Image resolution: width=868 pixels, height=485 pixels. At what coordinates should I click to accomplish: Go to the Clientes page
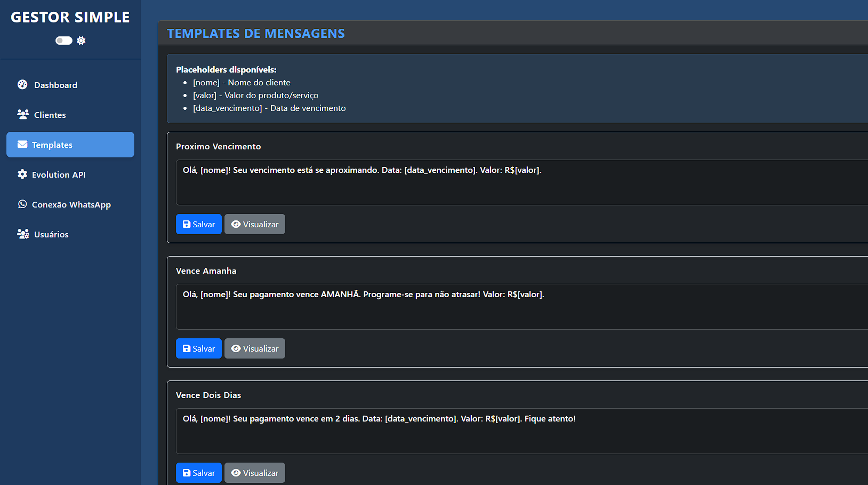[x=50, y=115]
